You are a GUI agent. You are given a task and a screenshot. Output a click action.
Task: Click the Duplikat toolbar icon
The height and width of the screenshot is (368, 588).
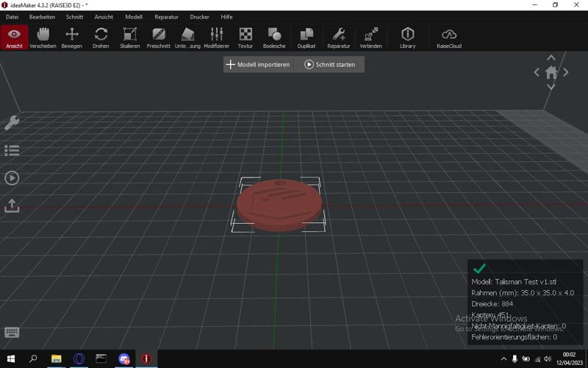coord(306,37)
